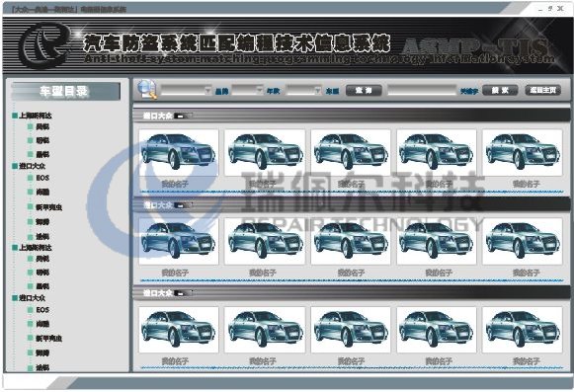Click the 返回主页 return home button
The image size is (574, 392).
[x=543, y=90]
